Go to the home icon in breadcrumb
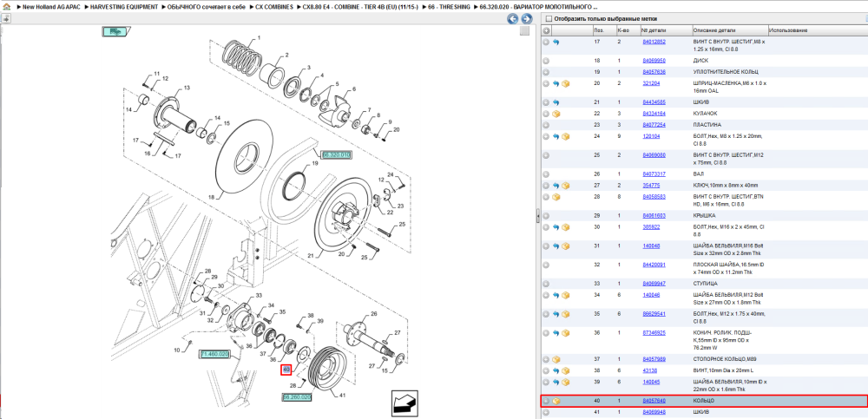The width and height of the screenshot is (868, 419). click(7, 7)
